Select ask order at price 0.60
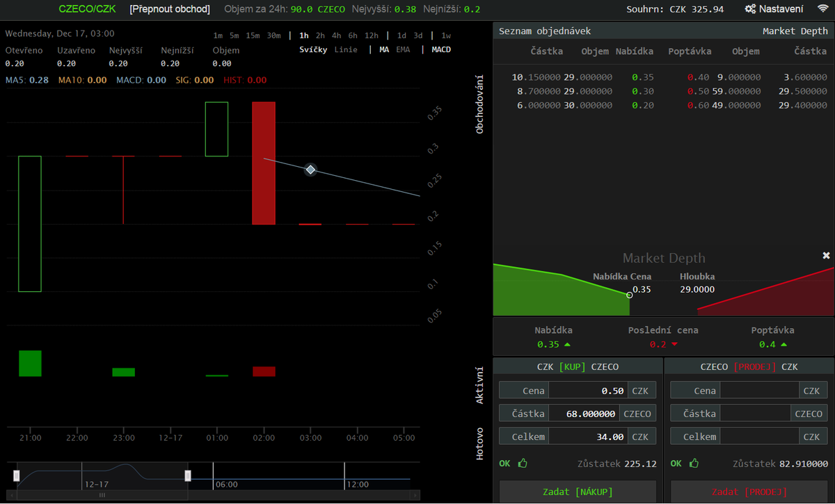Screen dimensions: 835x504 [x=698, y=105]
